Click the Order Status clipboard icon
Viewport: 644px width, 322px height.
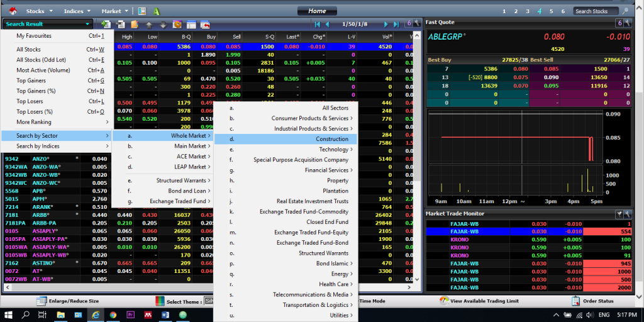pyautogui.click(x=575, y=301)
